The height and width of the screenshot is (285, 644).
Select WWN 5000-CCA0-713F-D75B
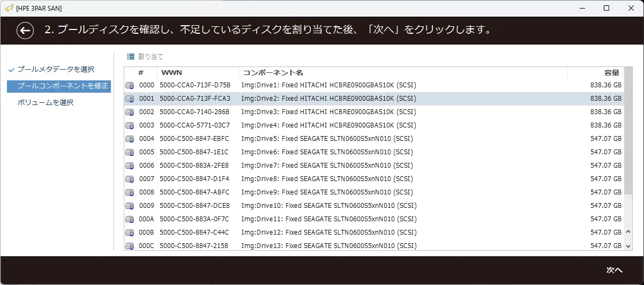pos(195,85)
